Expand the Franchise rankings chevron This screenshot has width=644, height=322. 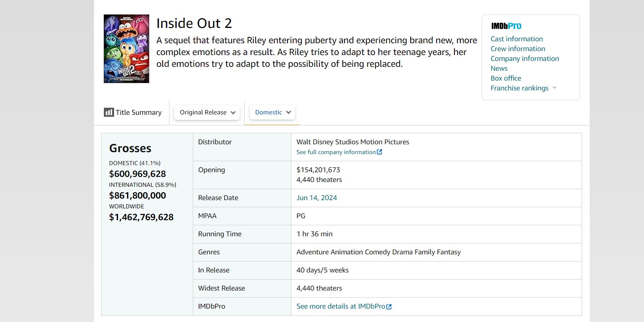[554, 88]
